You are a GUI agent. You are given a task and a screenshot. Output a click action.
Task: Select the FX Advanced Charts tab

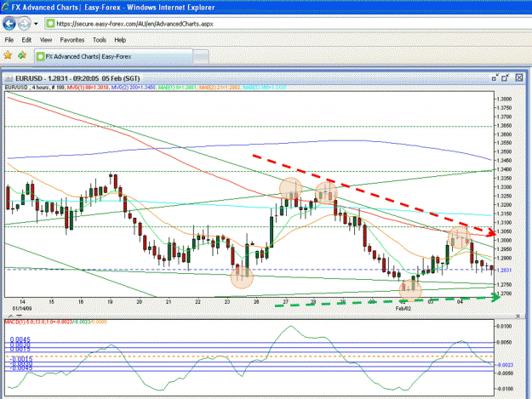pyautogui.click(x=114, y=57)
